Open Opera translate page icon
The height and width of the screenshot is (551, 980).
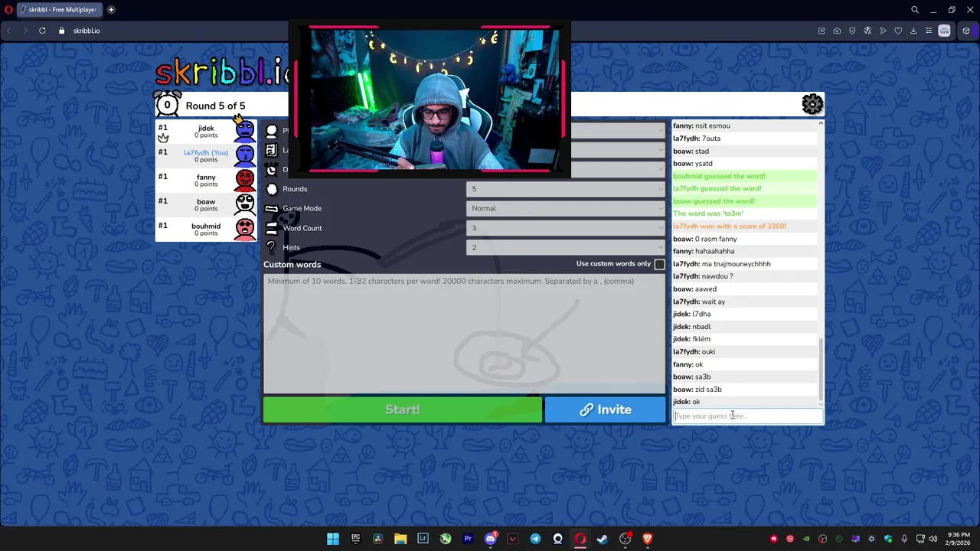point(867,31)
